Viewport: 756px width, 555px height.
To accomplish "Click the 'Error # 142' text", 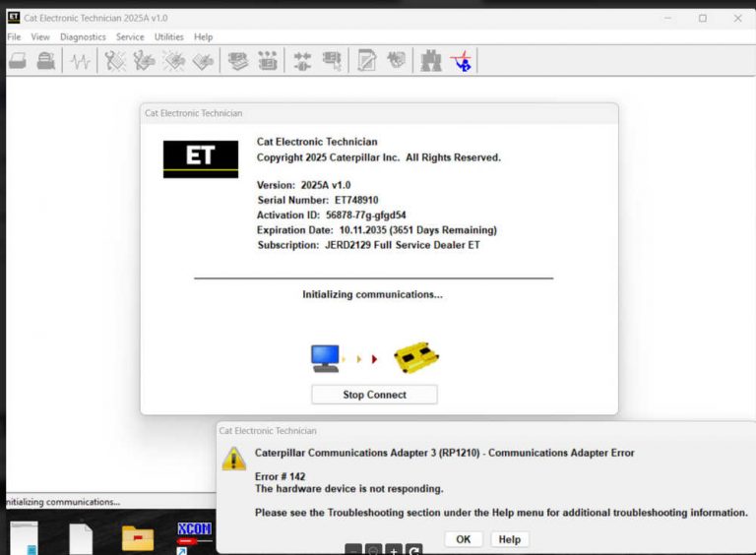I will point(281,476).
